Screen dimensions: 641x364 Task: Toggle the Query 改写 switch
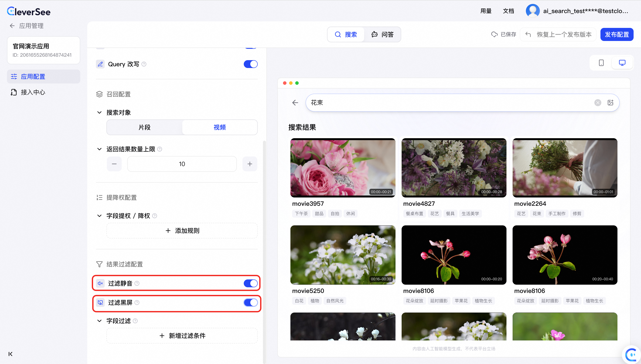click(251, 64)
